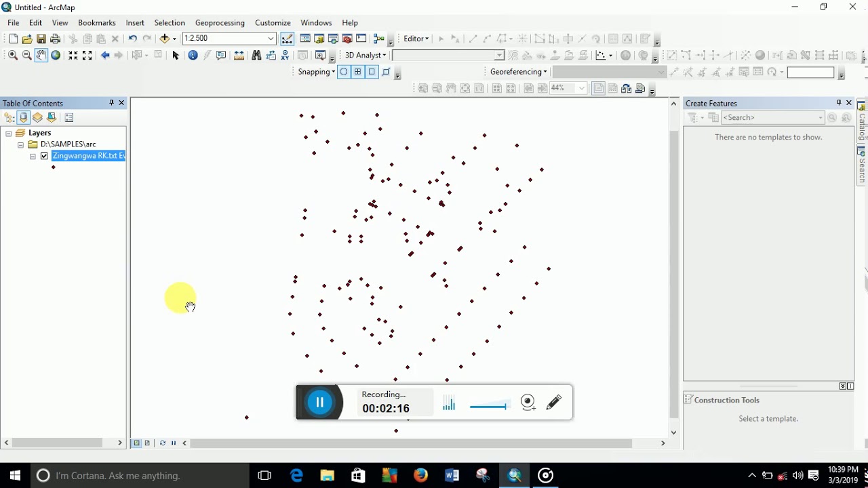This screenshot has width=868, height=488.
Task: Open the Georeferencing dropdown menu
Action: coord(519,72)
